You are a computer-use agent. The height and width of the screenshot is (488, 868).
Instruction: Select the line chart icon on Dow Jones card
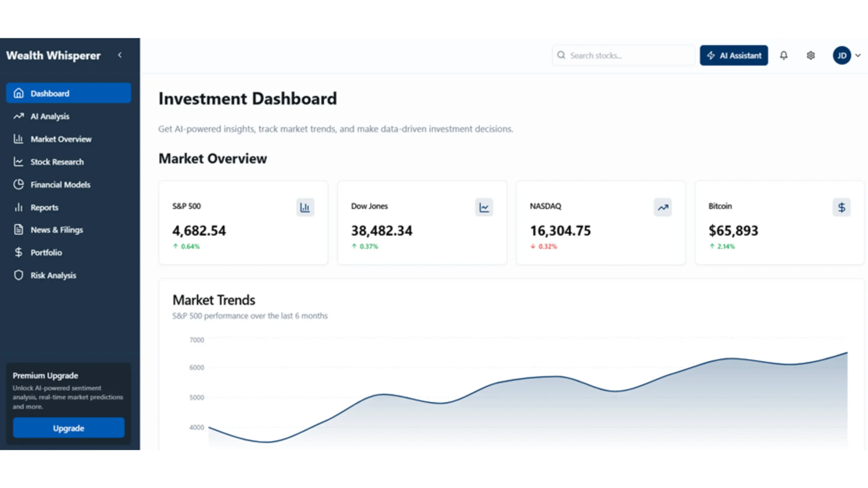click(484, 207)
